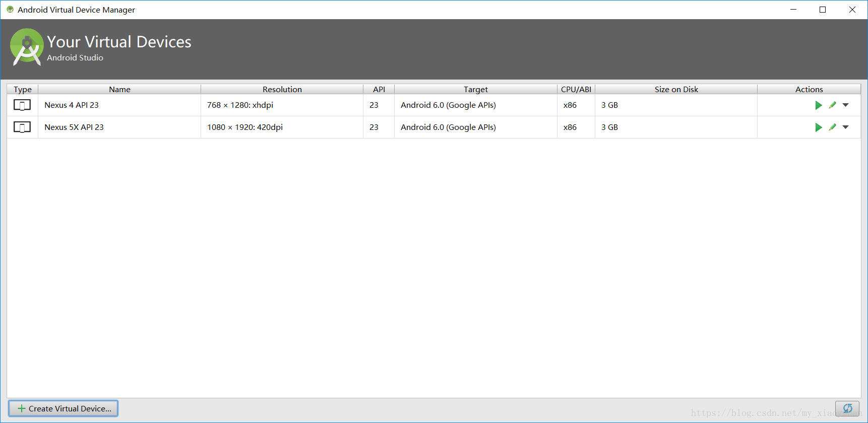Click Create Virtual Device button
868x423 pixels.
coord(64,408)
